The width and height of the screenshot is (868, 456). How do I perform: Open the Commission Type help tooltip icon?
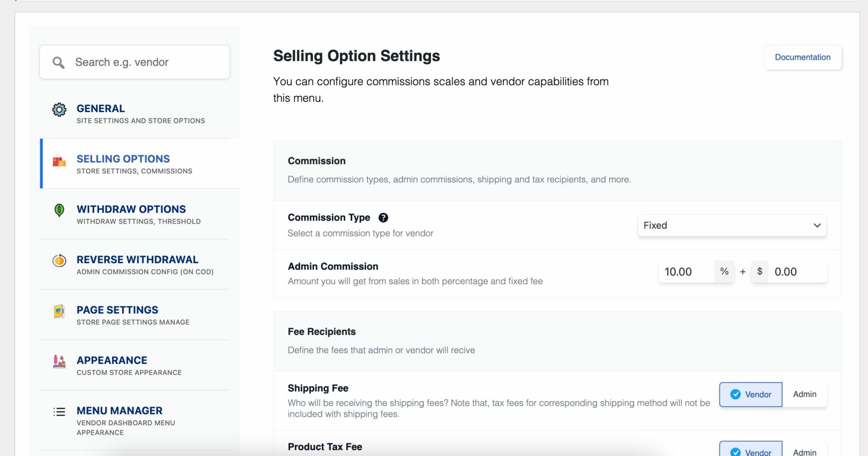point(383,217)
